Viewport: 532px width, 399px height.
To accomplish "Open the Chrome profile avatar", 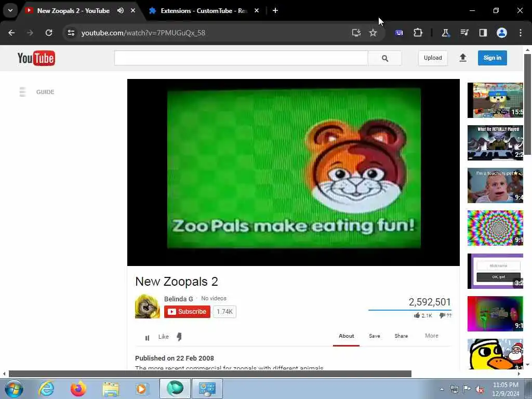I will [502, 33].
